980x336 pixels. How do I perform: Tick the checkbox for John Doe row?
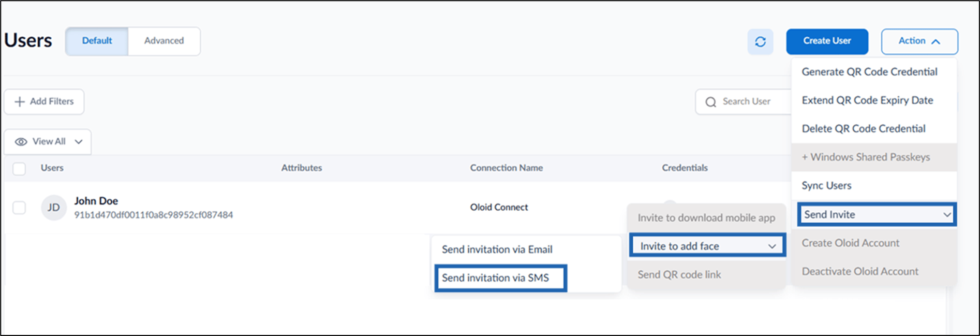pyautogui.click(x=19, y=208)
